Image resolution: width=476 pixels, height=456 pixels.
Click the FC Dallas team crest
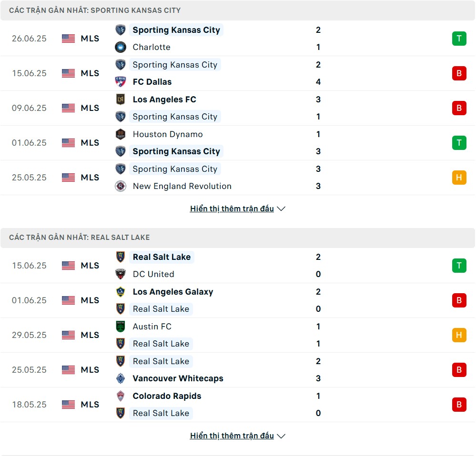tap(121, 82)
